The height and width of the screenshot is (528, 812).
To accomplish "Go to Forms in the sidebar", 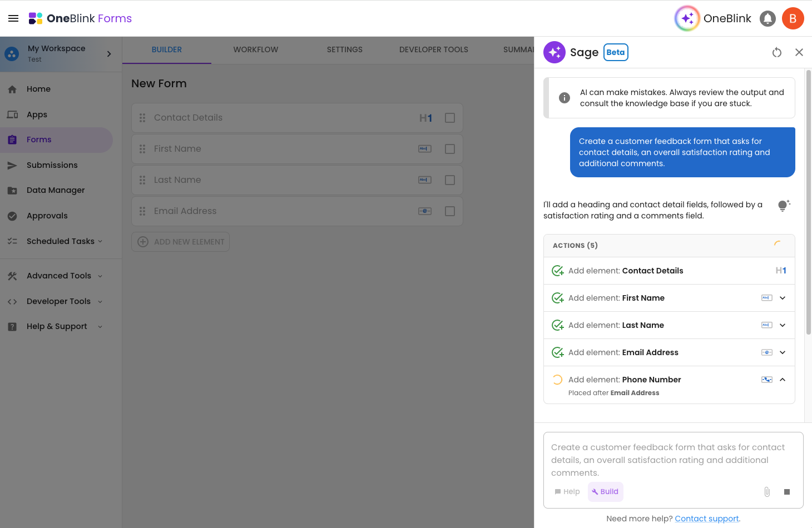I will [56, 140].
